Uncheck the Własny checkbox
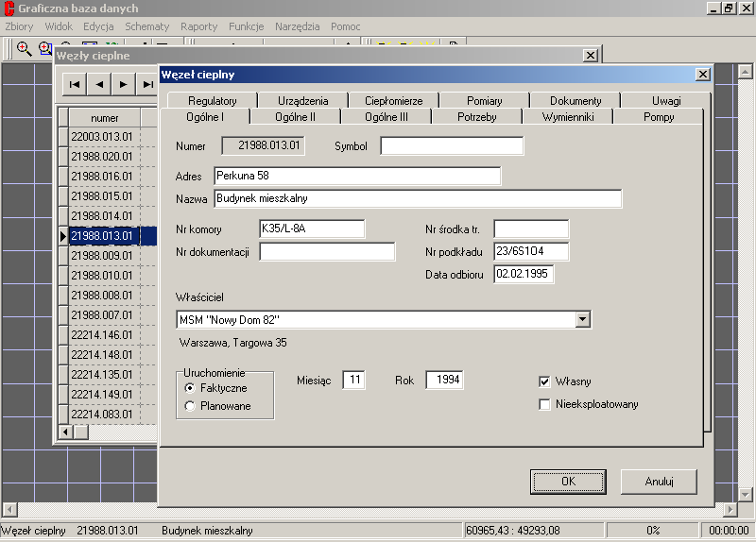This screenshot has height=542, width=756. [544, 381]
